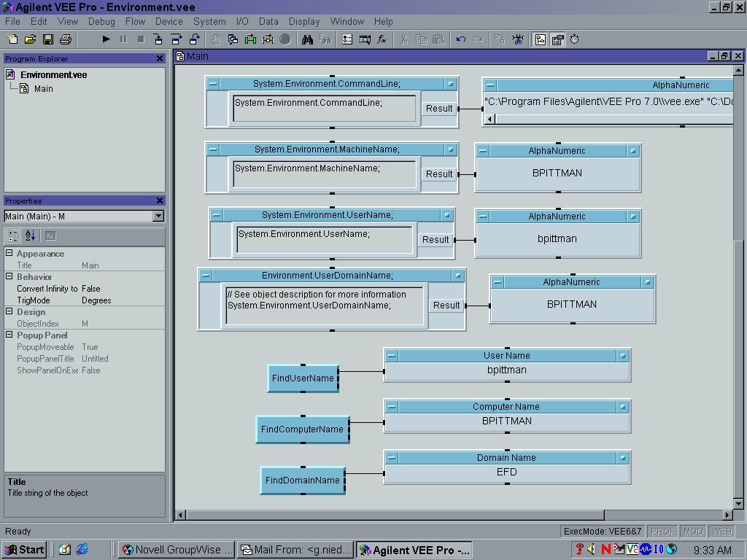Click the FindUserName button

[303, 378]
